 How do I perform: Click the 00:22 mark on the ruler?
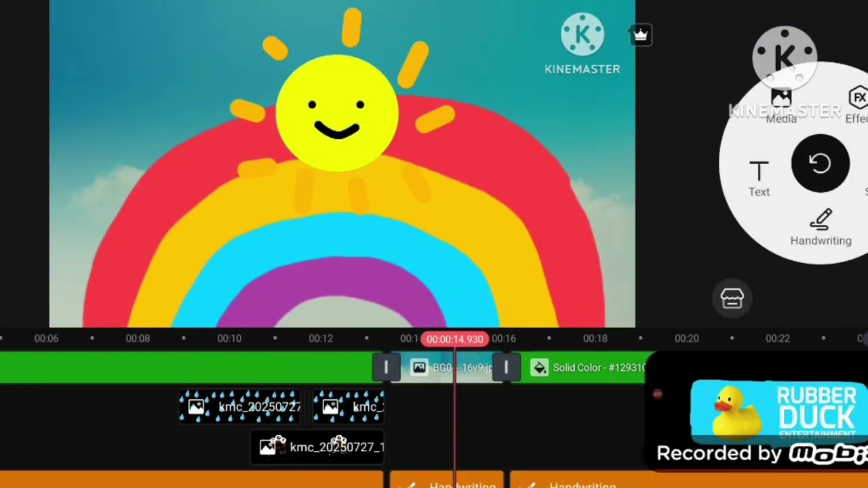[x=778, y=338]
